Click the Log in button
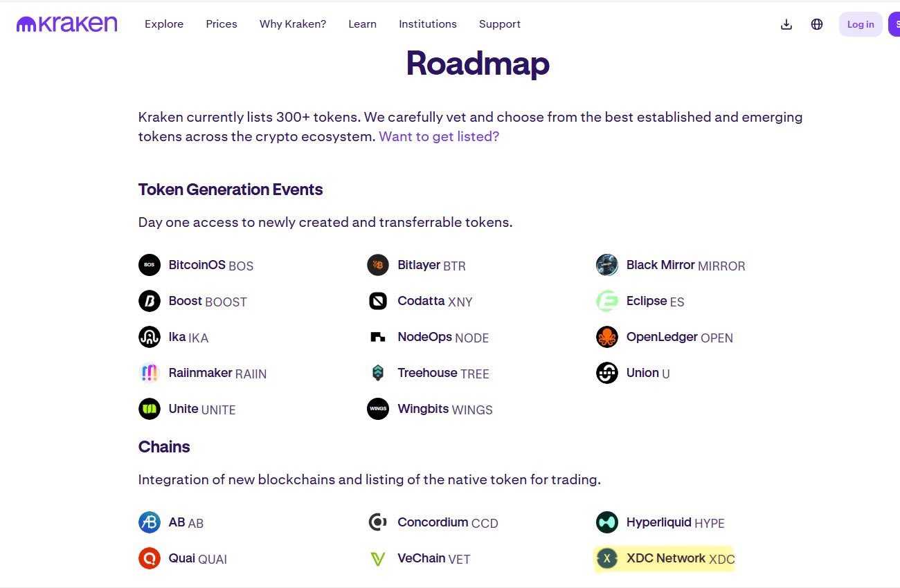900x588 pixels. click(861, 24)
